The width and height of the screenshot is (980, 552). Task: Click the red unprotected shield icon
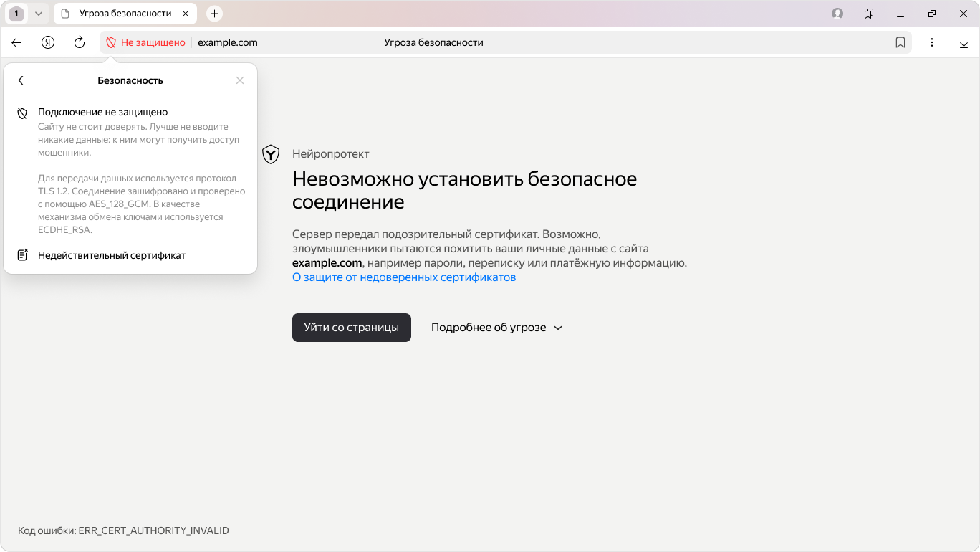[x=111, y=43]
